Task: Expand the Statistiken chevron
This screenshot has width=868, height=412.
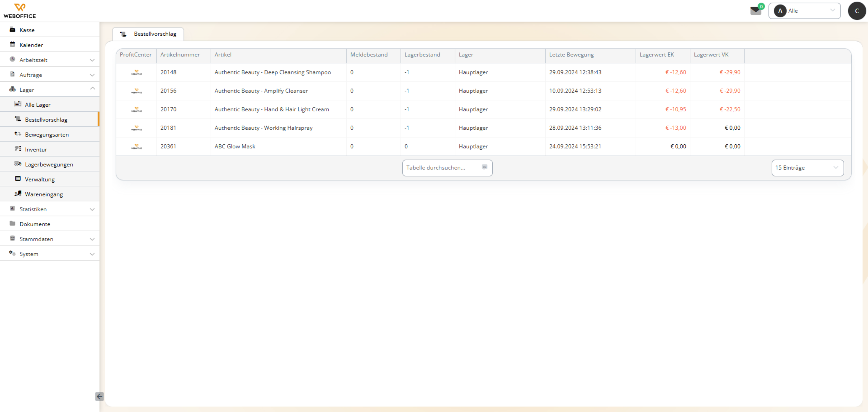Action: (x=92, y=209)
